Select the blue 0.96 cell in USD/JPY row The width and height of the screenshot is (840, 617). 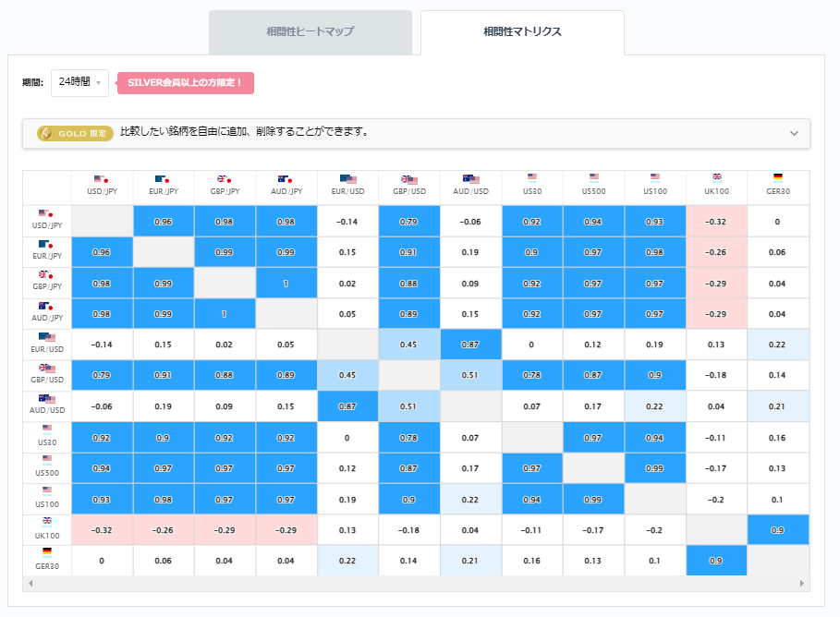pyautogui.click(x=164, y=221)
